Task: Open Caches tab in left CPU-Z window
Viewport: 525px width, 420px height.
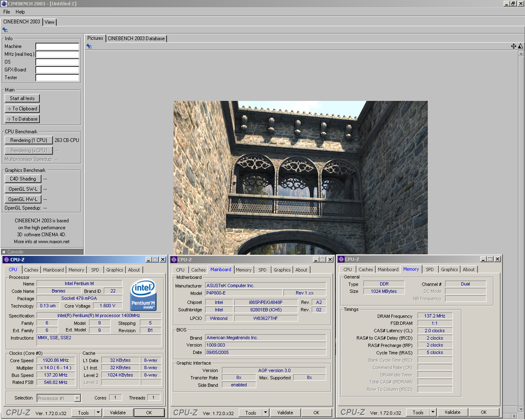Action: click(31, 270)
